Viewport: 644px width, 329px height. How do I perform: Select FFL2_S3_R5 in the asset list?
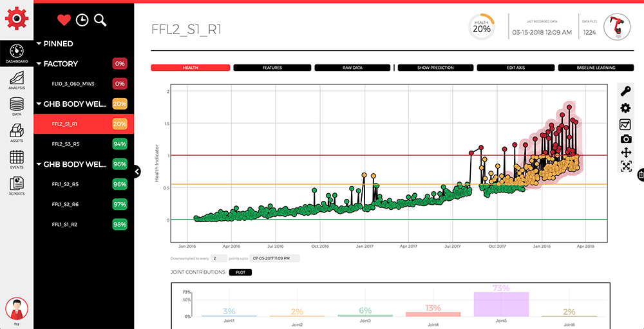click(x=66, y=144)
